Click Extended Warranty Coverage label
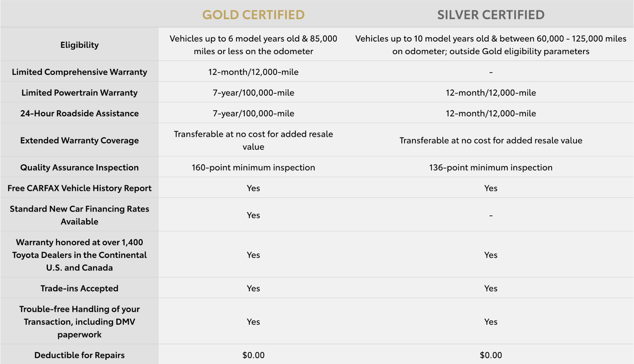Screen dimensions: 634x364 pos(79,140)
